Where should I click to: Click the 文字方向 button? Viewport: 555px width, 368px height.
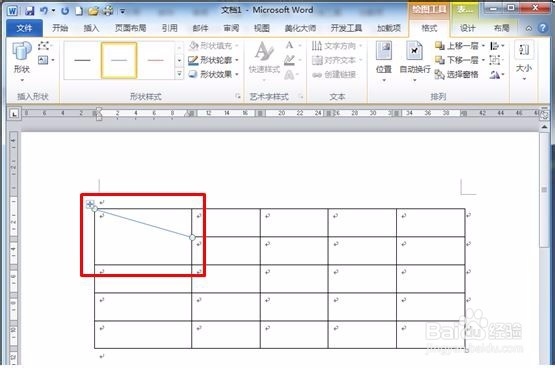pos(337,46)
